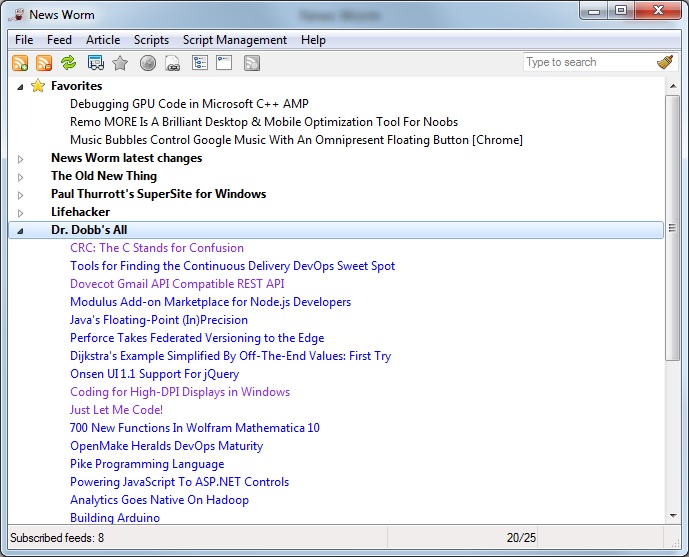Viewport: 689px width, 557px height.
Task: Expand The Old New Thing feed
Action: click(x=21, y=177)
